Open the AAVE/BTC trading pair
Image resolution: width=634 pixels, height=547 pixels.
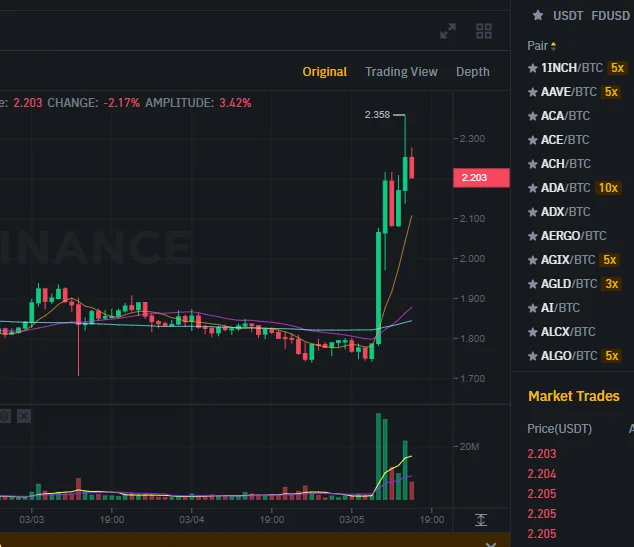click(568, 92)
